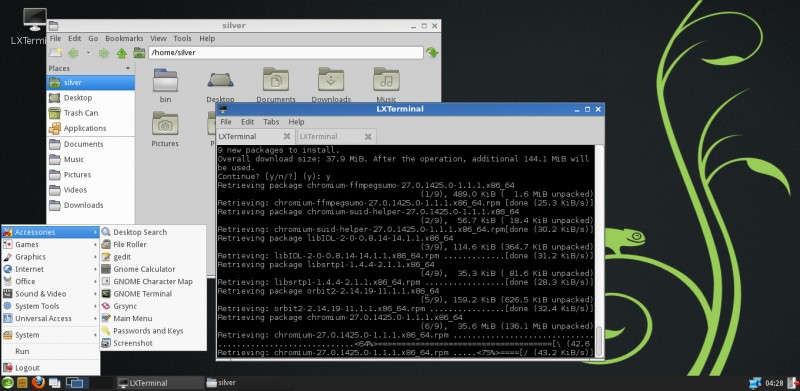The height and width of the screenshot is (391, 800).
Task: Expand the Internet menu category
Action: click(50, 269)
